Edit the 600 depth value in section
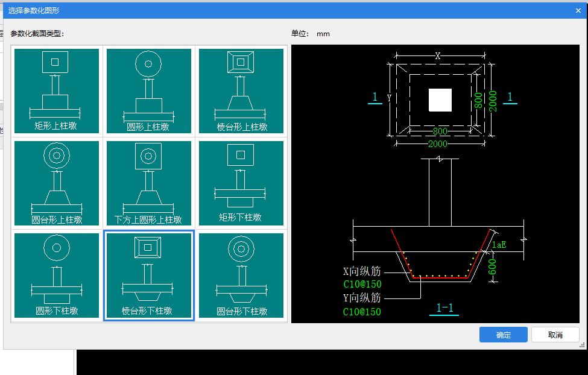The image size is (588, 375). [493, 265]
